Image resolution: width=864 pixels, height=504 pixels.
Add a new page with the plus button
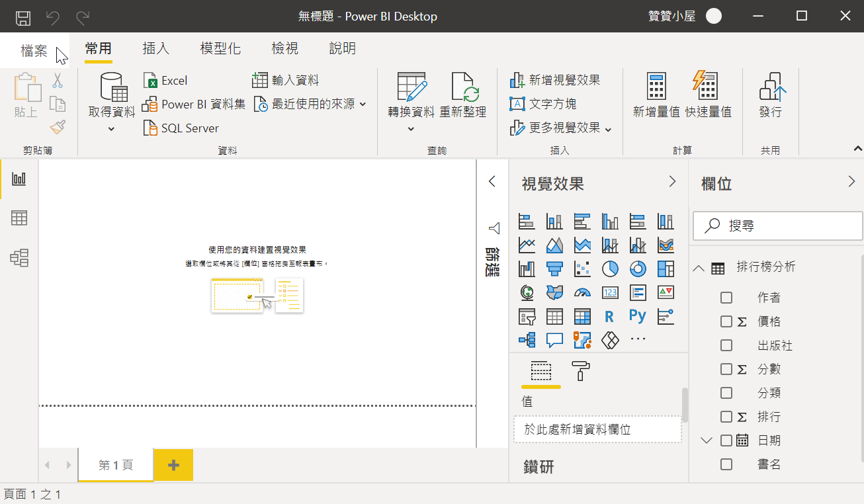tap(173, 465)
